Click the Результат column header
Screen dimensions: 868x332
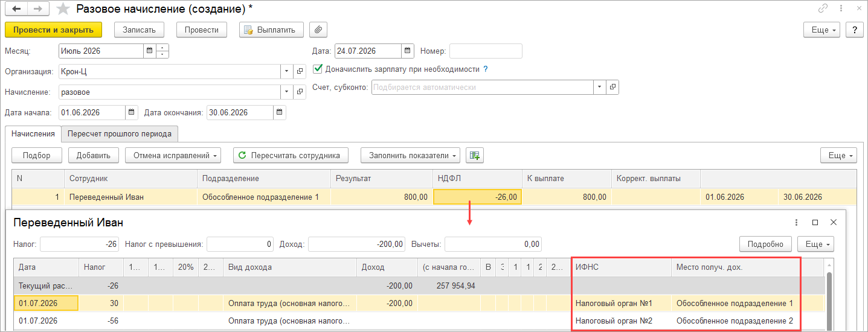[x=381, y=179]
